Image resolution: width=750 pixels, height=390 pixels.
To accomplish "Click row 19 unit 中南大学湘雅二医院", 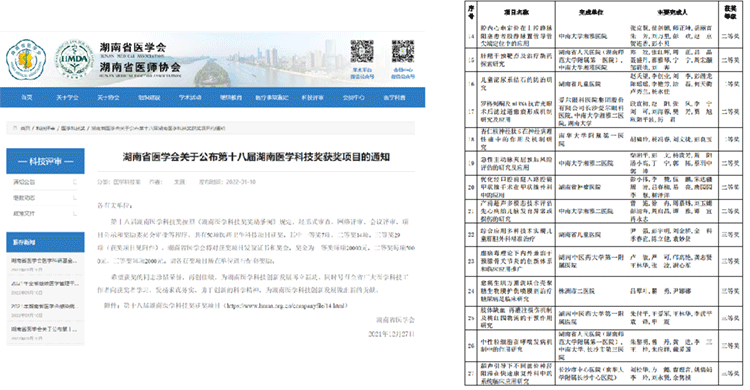I will (x=586, y=163).
